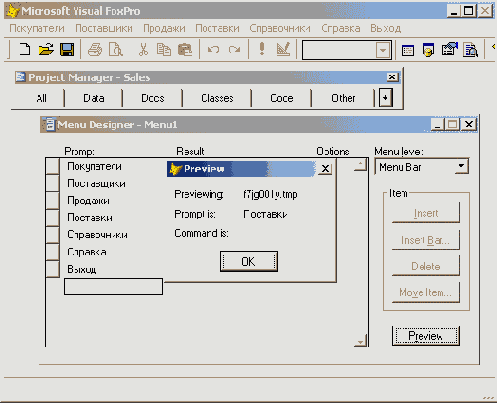Screen dimensions: 497x403
Task: Minimize the Menu Designer window
Action: (x=438, y=125)
